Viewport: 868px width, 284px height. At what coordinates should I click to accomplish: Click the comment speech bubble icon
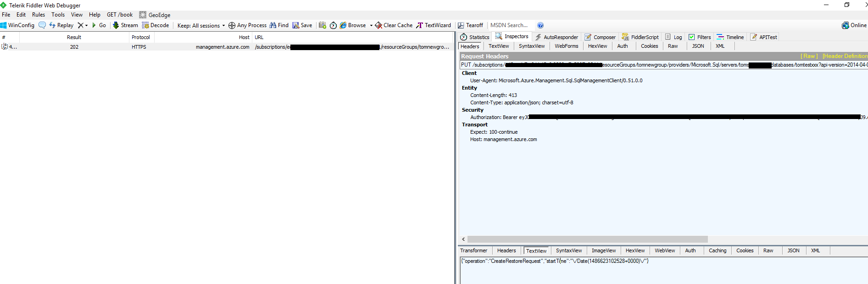[42, 25]
